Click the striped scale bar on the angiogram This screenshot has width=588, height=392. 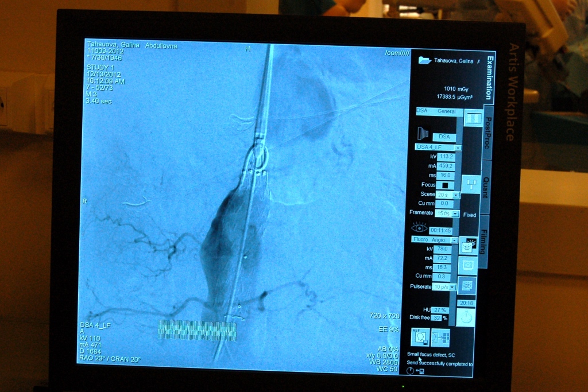(198, 330)
